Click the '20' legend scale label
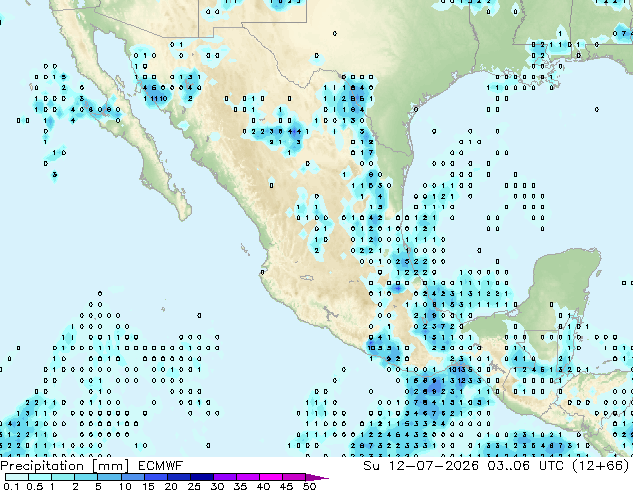The width and height of the screenshot is (634, 490). [171, 486]
